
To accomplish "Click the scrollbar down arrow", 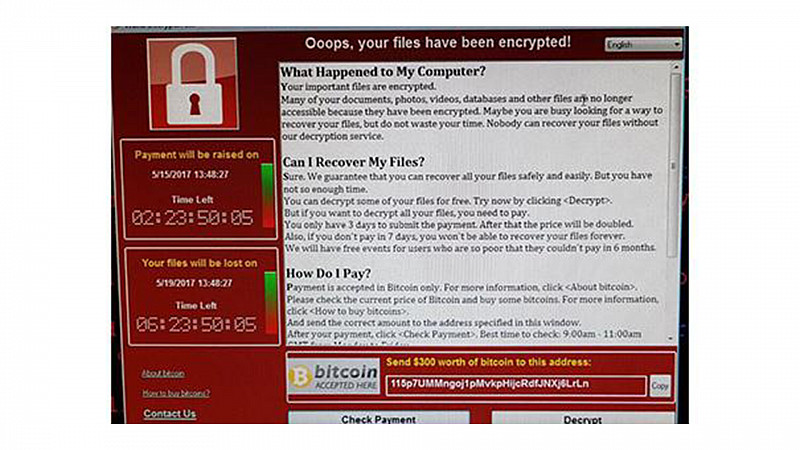I will 673,338.
